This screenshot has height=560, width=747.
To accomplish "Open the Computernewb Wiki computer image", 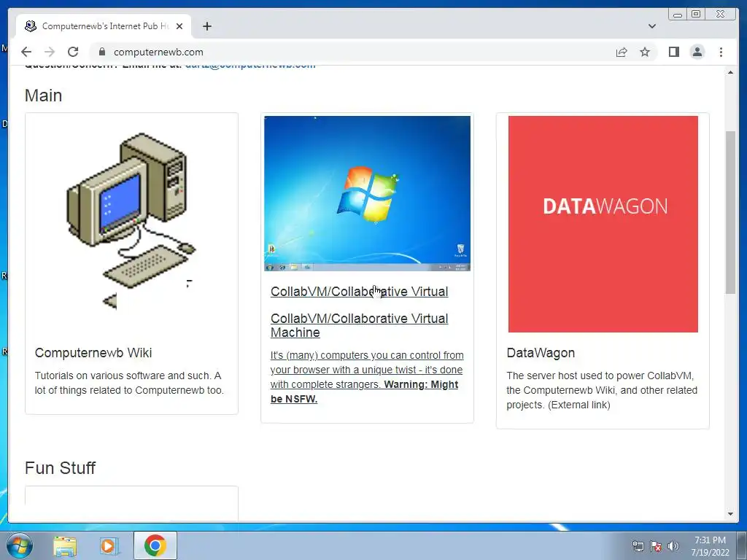I will coord(131,220).
